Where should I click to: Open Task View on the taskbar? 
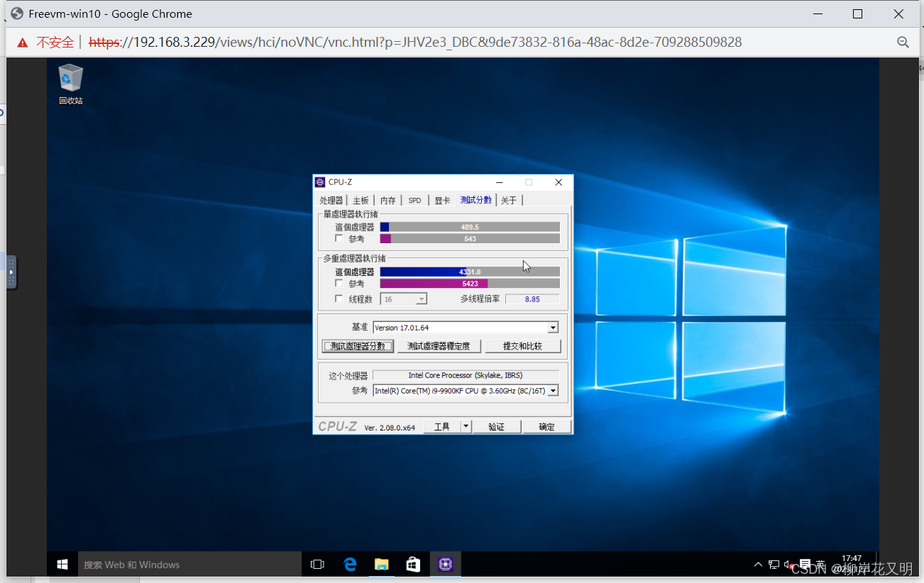pos(317,565)
